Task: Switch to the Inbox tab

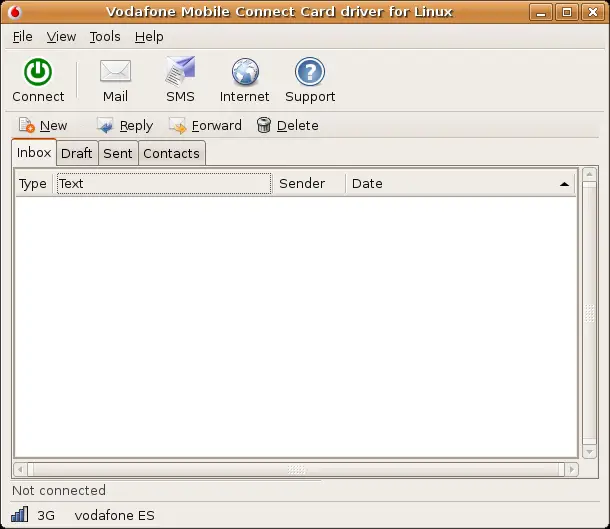Action: [x=34, y=152]
